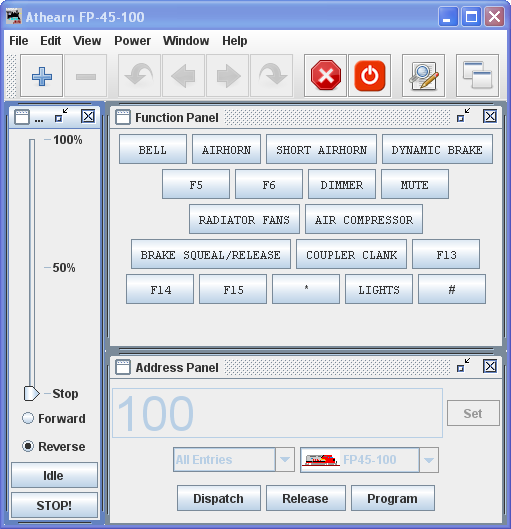
Task: Close the speed control panel frame
Action: pyautogui.click(x=88, y=116)
